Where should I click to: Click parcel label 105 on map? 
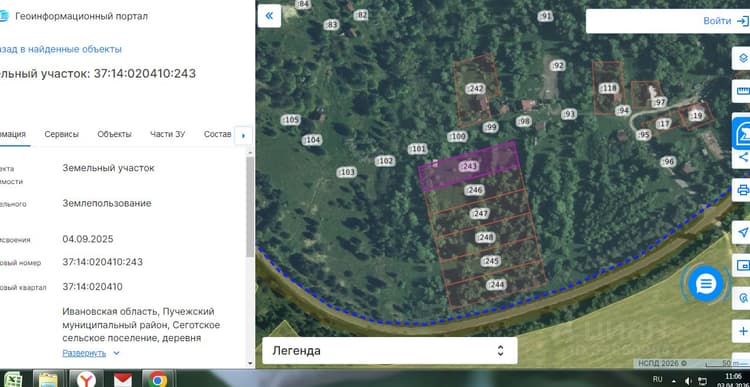(x=291, y=120)
